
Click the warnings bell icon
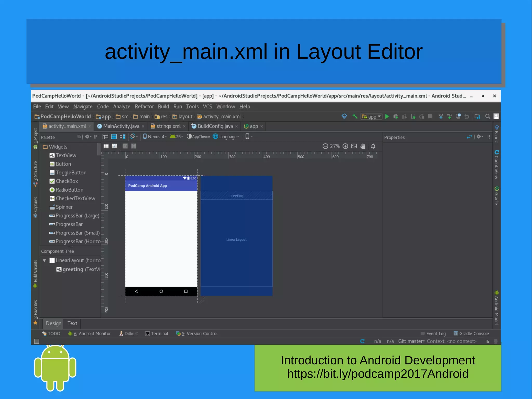[373, 146]
